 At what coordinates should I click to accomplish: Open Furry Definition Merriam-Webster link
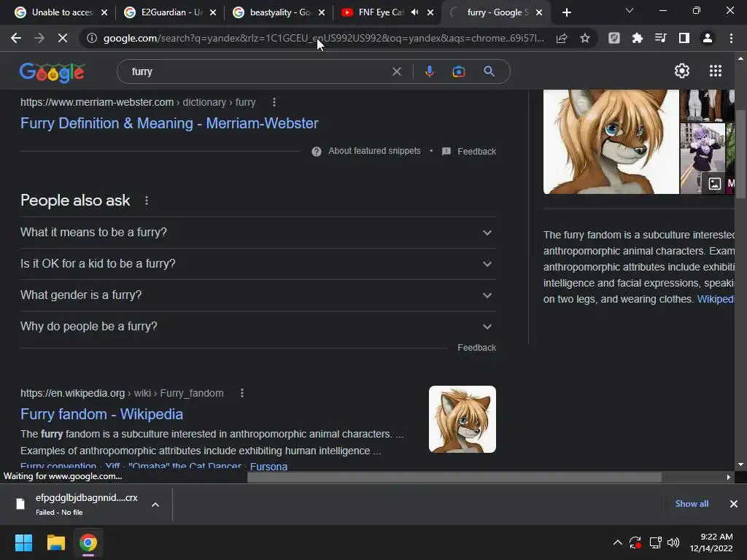coord(169,123)
